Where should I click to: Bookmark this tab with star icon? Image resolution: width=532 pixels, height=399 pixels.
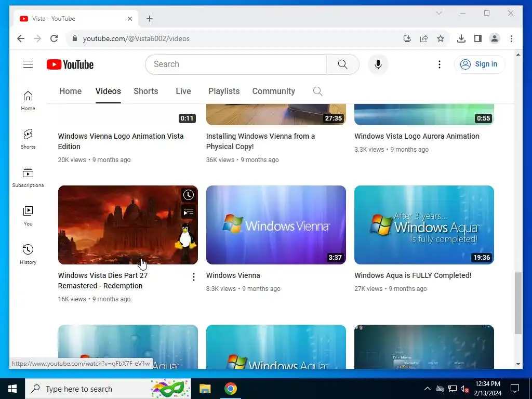coord(441,38)
